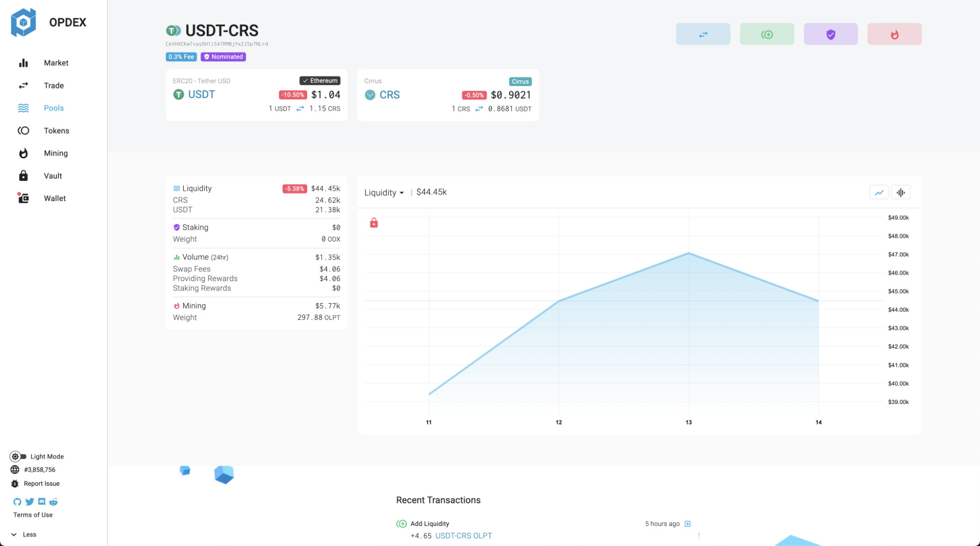The image size is (980, 546).
Task: Click Report Issue link
Action: coord(42,483)
